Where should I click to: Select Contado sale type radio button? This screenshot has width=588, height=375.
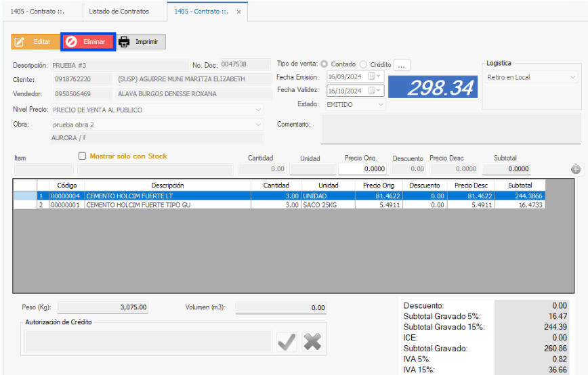point(324,65)
